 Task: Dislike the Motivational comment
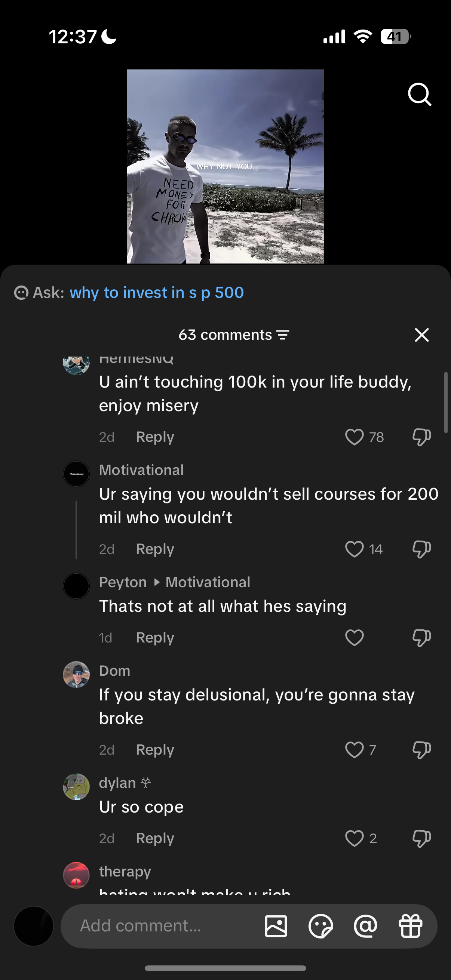[421, 549]
